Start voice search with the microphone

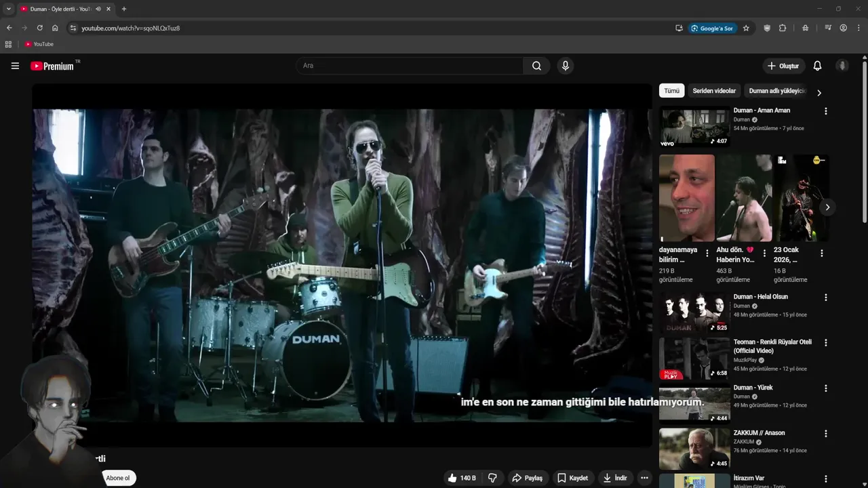(565, 66)
